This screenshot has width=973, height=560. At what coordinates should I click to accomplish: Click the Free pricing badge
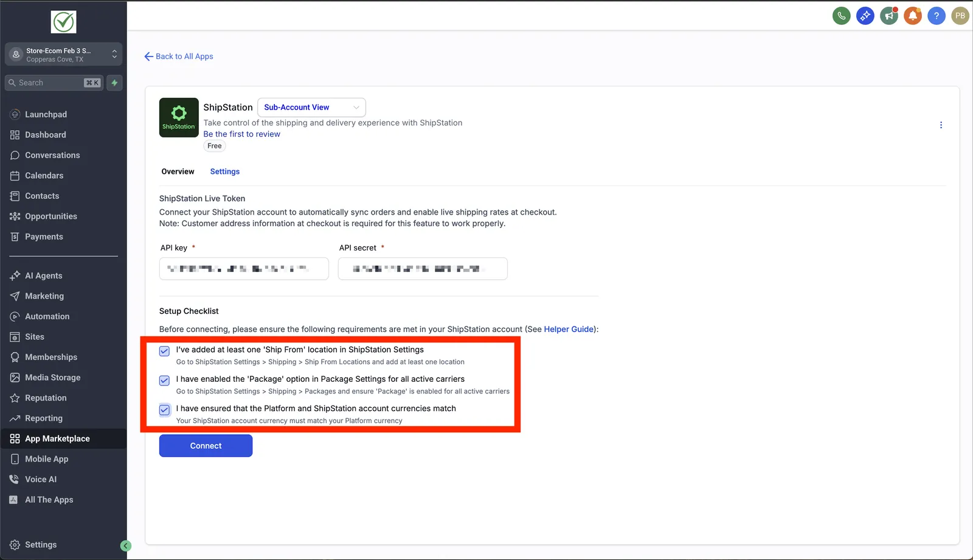click(215, 146)
